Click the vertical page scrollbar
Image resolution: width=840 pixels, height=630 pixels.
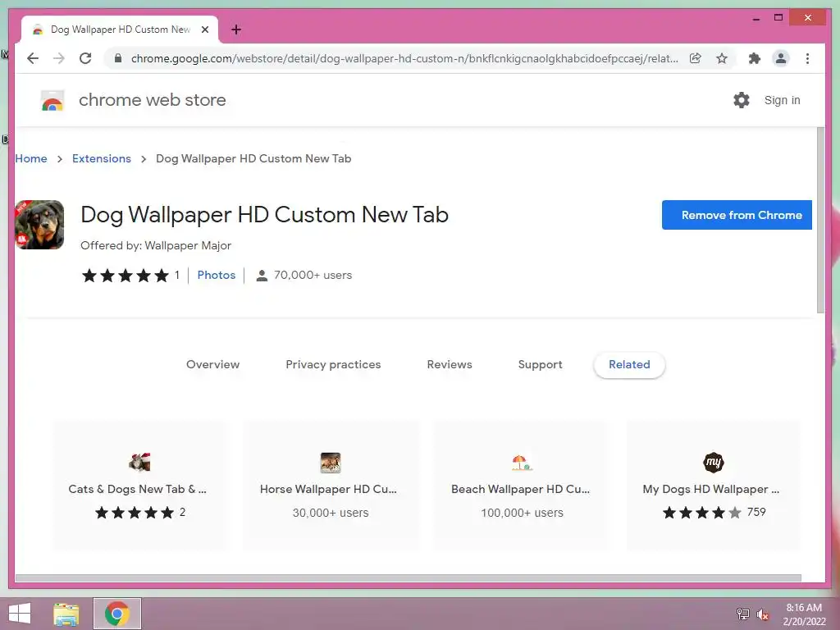click(x=820, y=220)
